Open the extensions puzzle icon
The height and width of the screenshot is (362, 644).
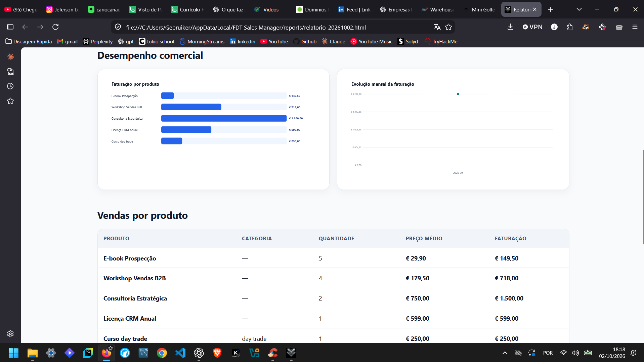(569, 27)
